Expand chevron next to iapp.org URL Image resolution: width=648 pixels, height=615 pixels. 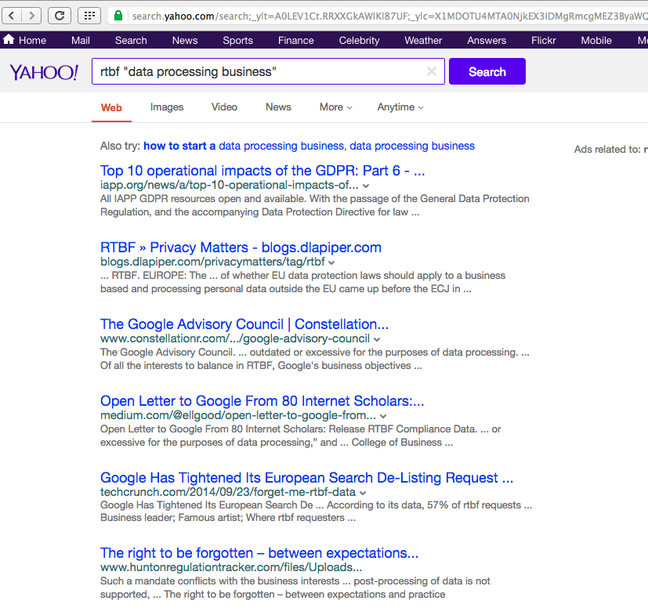point(366,186)
